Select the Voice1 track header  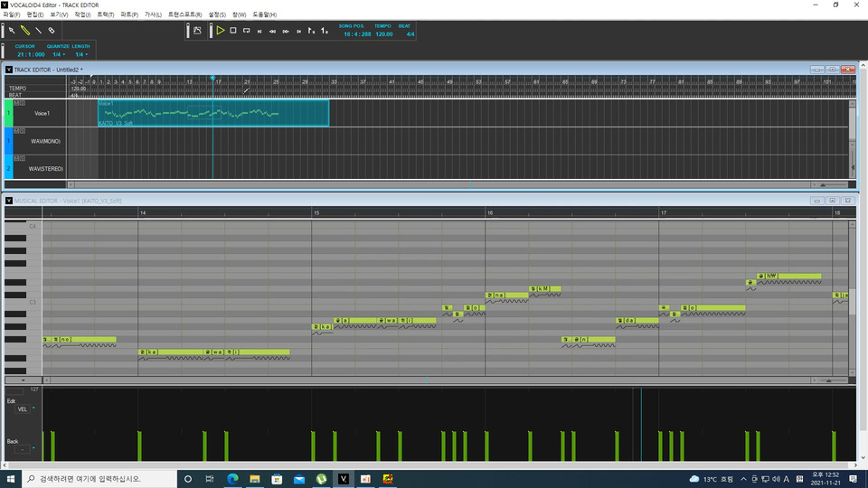pos(42,114)
